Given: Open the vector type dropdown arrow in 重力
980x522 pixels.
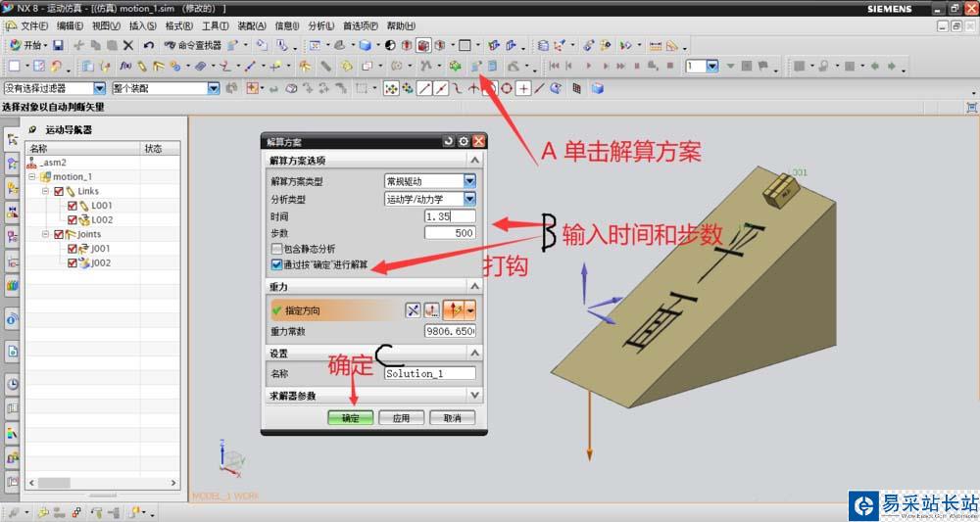Looking at the screenshot, I should (x=470, y=310).
